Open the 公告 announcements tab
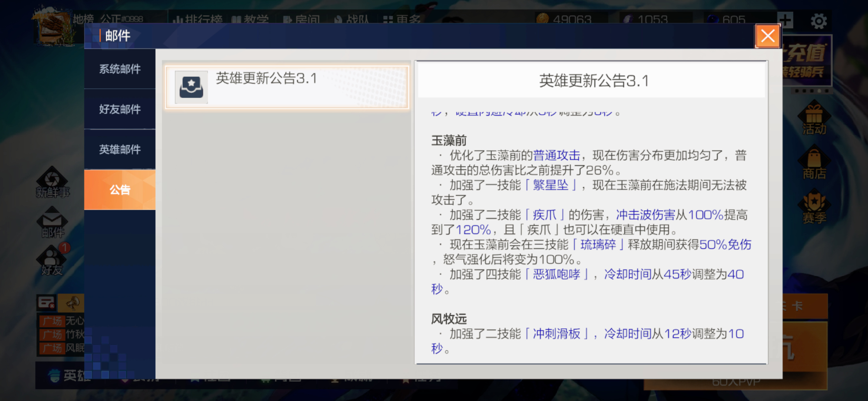 120,190
